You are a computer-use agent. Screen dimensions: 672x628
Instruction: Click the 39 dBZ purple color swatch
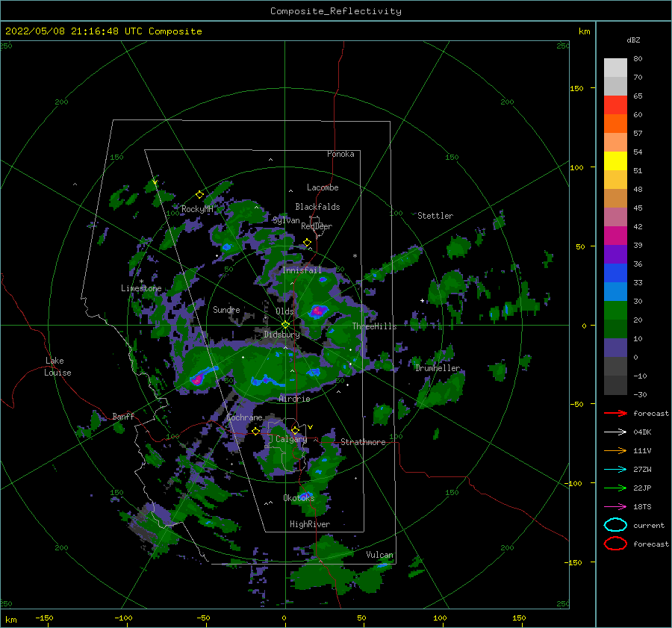[615, 254]
